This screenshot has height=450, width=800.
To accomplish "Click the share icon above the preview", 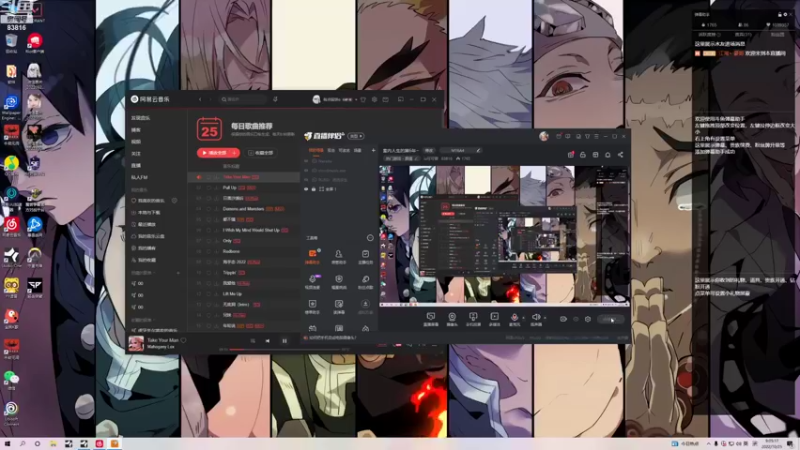I will [620, 155].
